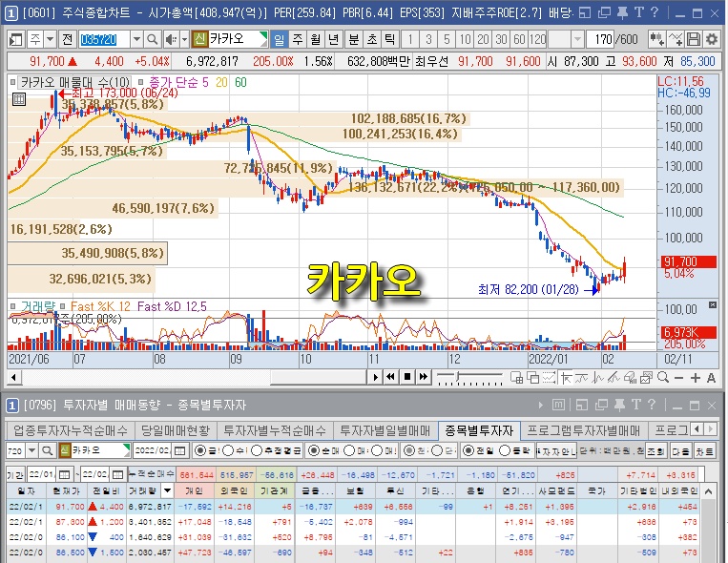Viewport: 728px width, 563px height.
Task: Click the 전 button in the chart toolbar
Action: tap(68, 39)
